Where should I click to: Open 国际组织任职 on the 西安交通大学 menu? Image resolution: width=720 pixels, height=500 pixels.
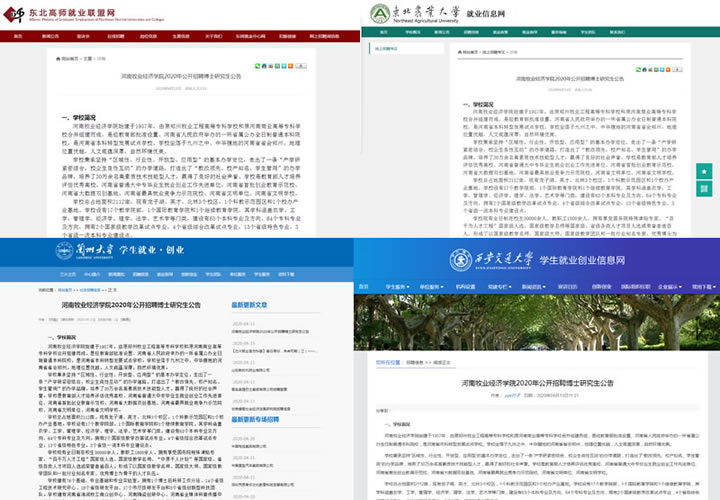click(x=636, y=287)
